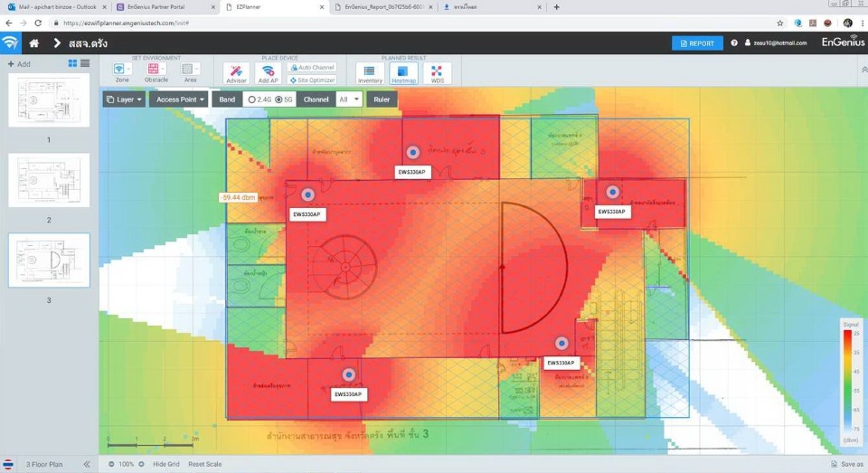
Task: Zoom out with the minus icon
Action: [111, 464]
